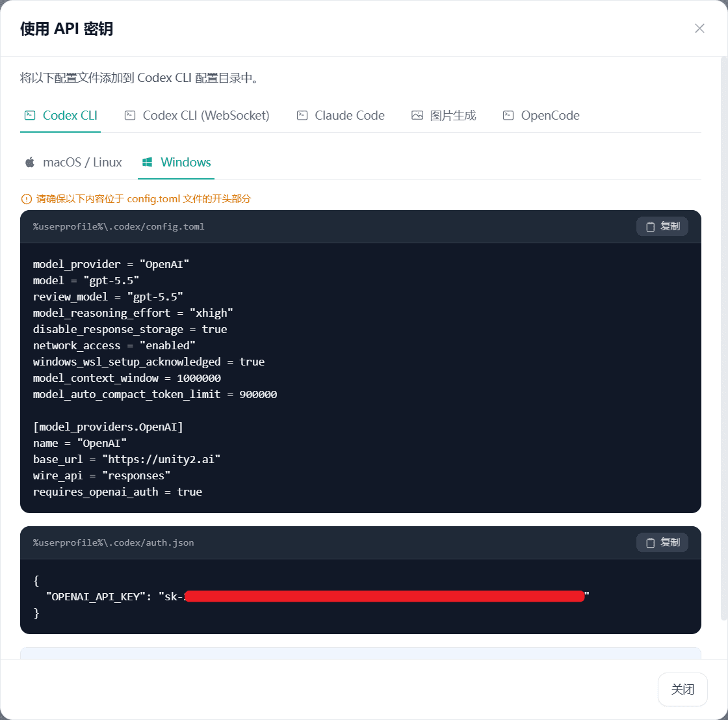Click the model_provider = "OpenAI" line

[x=111, y=264]
